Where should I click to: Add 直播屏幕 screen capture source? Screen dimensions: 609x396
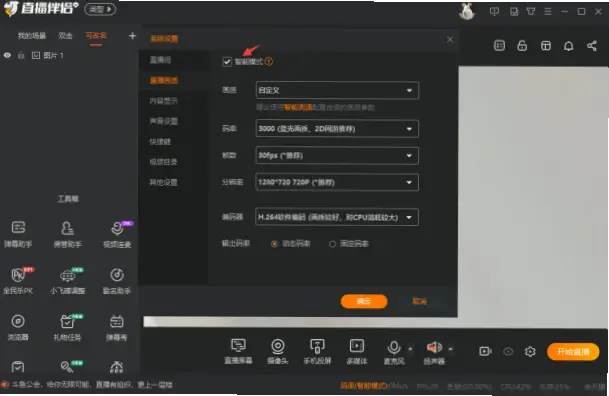coord(238,351)
